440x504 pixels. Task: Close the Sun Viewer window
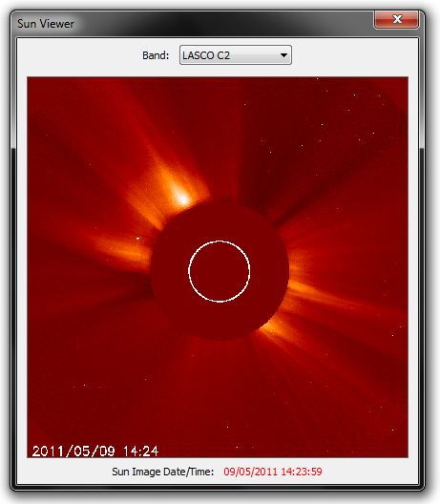pyautogui.click(x=397, y=19)
